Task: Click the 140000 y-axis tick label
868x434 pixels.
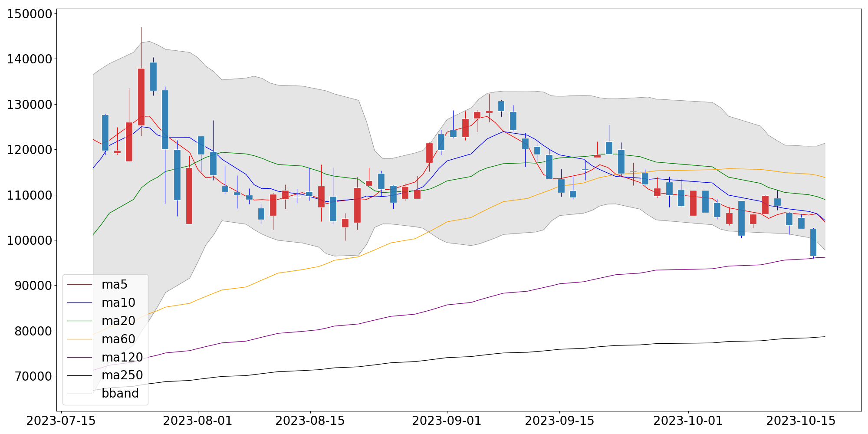Action: click(x=30, y=59)
